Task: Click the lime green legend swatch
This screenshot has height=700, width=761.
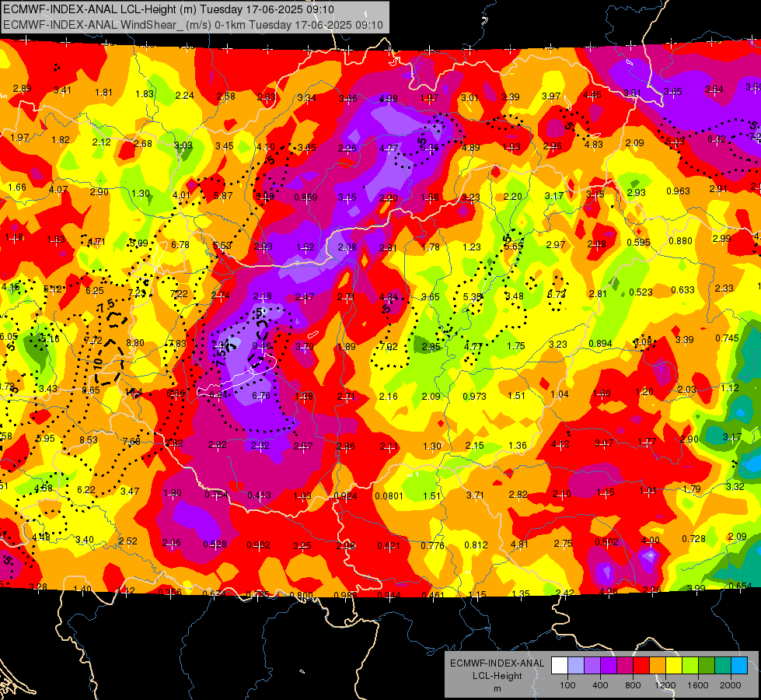Action: click(x=690, y=666)
